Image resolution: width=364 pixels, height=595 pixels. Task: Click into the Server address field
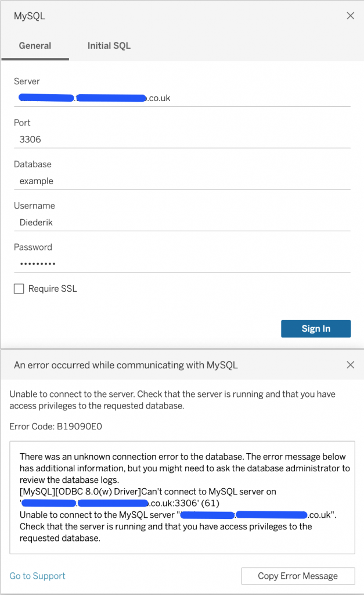182,98
